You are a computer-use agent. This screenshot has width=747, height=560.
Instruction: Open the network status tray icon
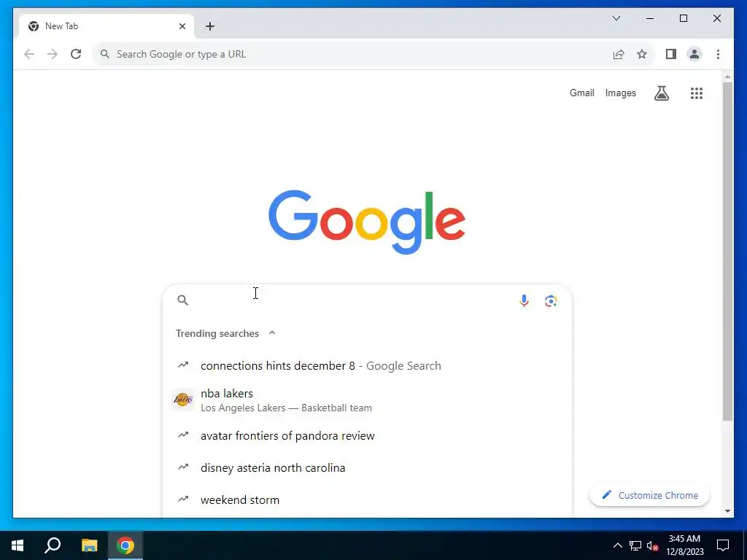pyautogui.click(x=635, y=545)
